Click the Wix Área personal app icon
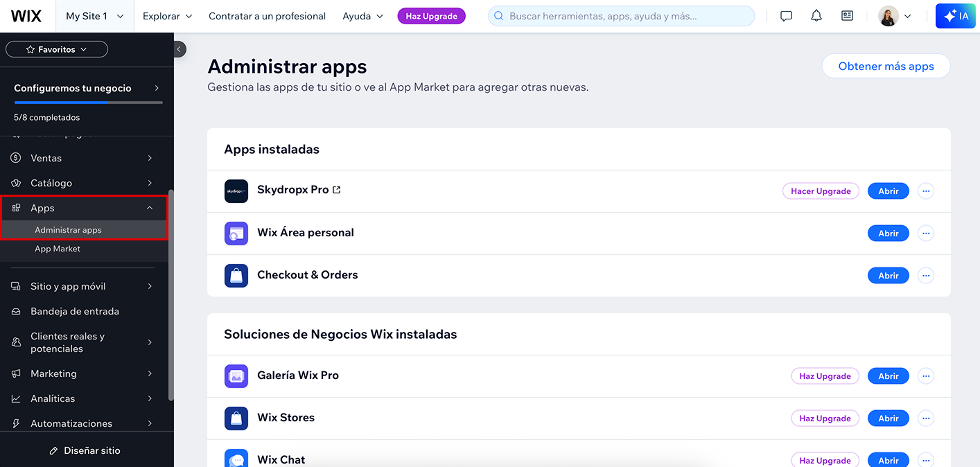The width and height of the screenshot is (980, 467). tap(236, 233)
